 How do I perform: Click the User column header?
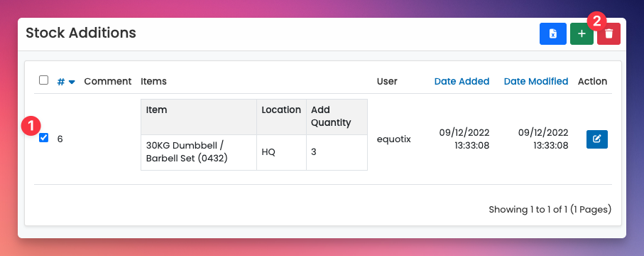[387, 81]
